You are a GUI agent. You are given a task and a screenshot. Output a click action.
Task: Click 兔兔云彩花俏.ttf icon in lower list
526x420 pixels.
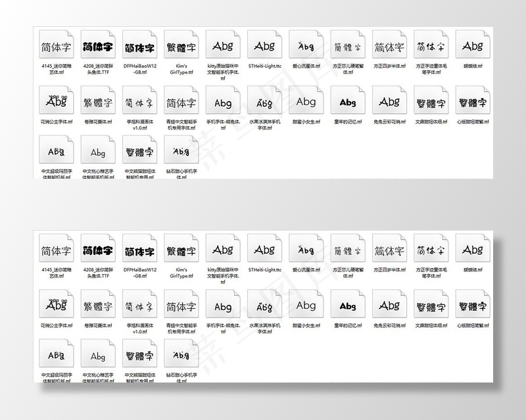click(389, 306)
